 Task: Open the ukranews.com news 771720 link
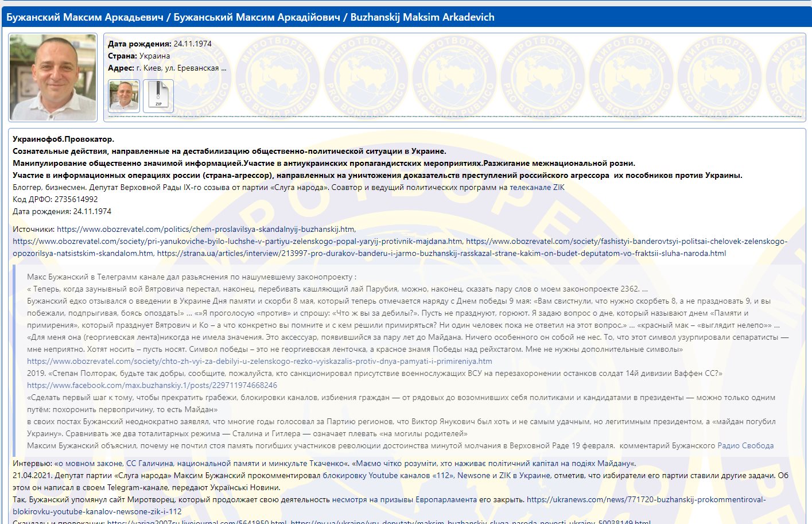coord(646,499)
